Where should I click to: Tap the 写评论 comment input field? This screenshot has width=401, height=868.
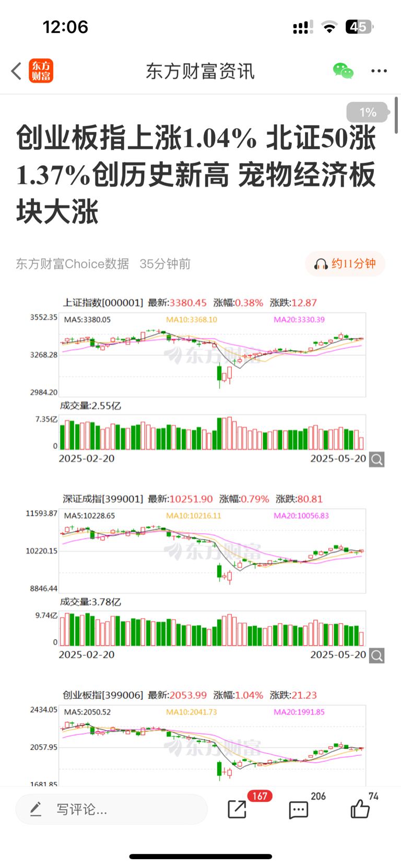[x=111, y=810]
